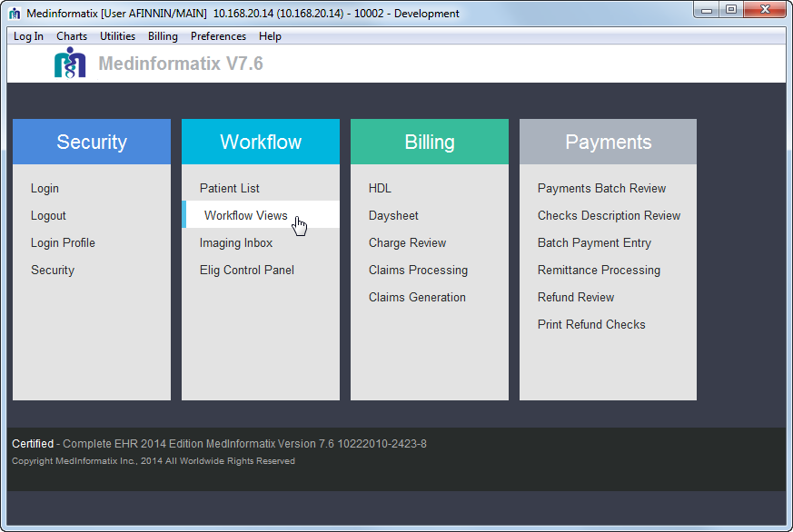The height and width of the screenshot is (532, 793).
Task: Open Charge Review
Action: (408, 243)
